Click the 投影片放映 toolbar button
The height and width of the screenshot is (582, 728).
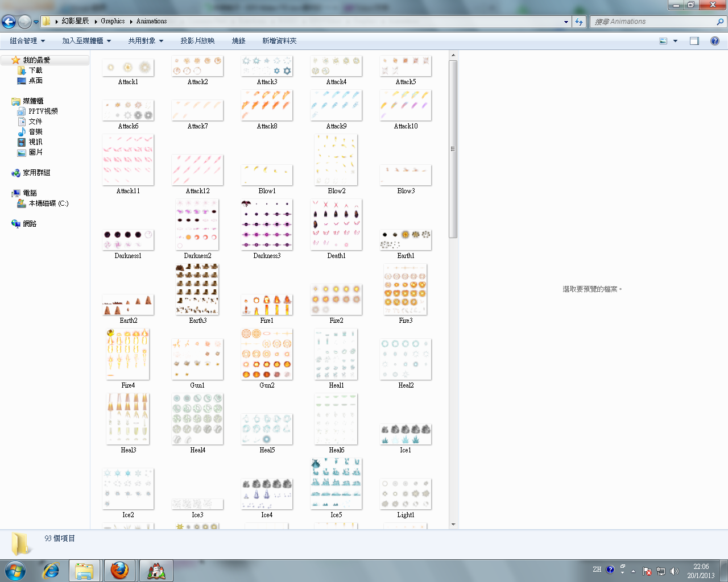point(197,41)
